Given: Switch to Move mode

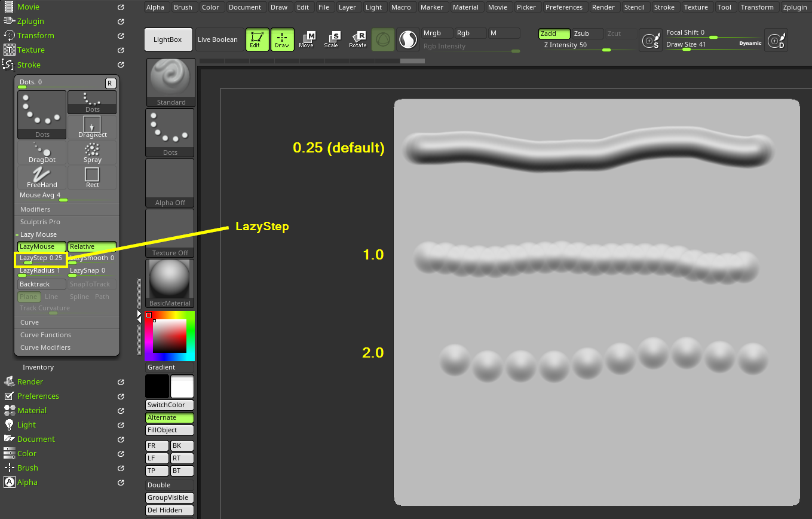Looking at the screenshot, I should coord(307,39).
